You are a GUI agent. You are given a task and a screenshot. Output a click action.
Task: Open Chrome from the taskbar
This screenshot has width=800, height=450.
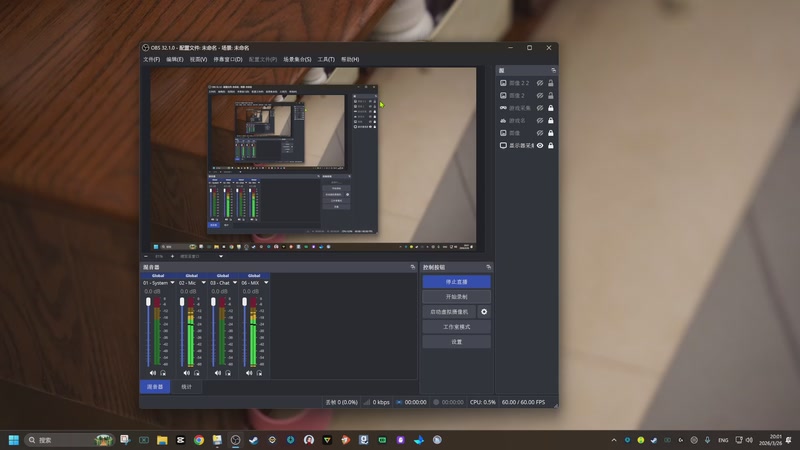[x=199, y=440]
